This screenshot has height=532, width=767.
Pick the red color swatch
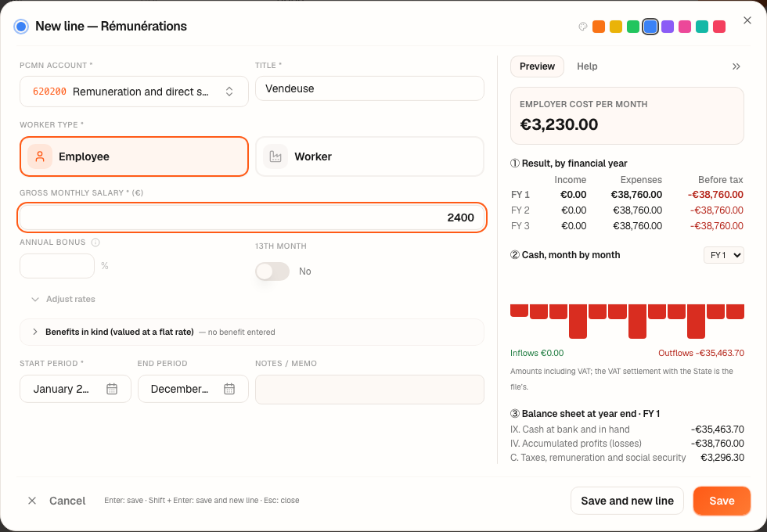719,27
